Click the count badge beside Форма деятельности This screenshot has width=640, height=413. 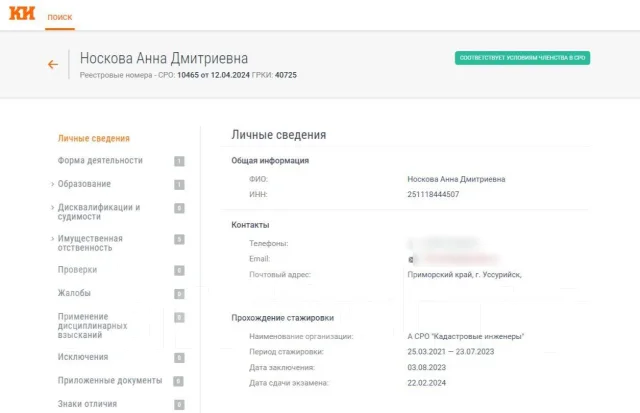click(179, 161)
